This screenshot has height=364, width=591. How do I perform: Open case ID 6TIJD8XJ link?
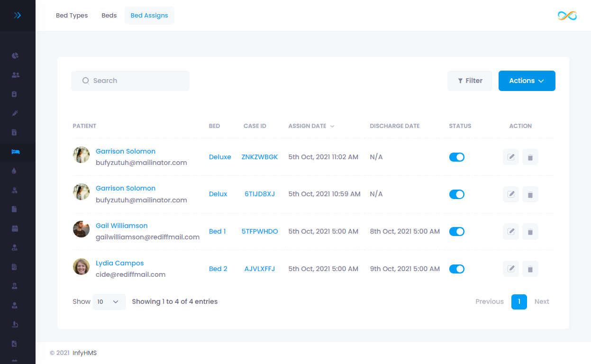(259, 194)
